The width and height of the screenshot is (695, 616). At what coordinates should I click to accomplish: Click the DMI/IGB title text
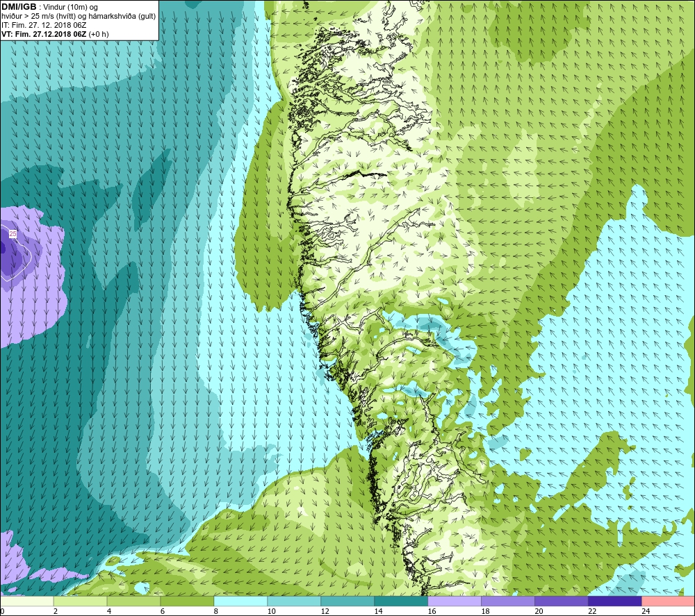coord(19,7)
